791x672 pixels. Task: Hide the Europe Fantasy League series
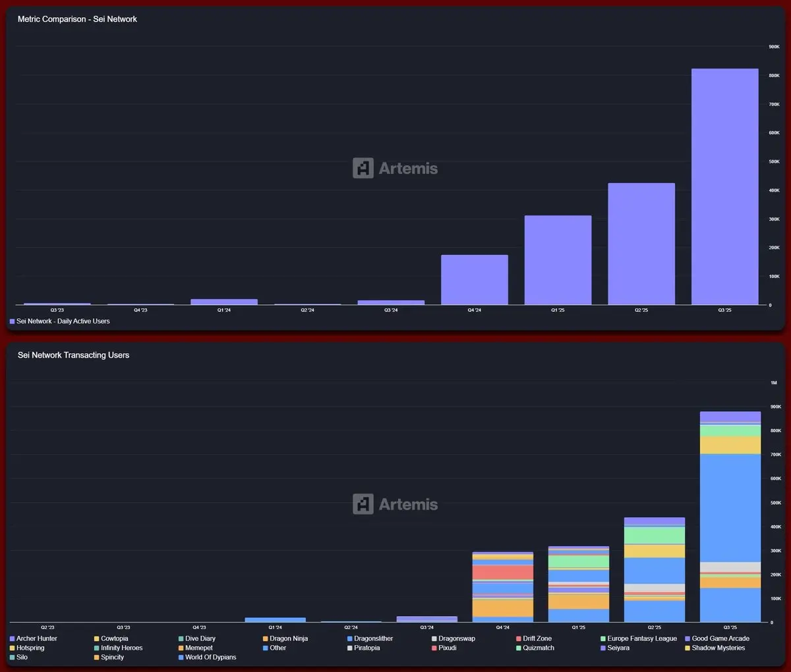pos(639,638)
